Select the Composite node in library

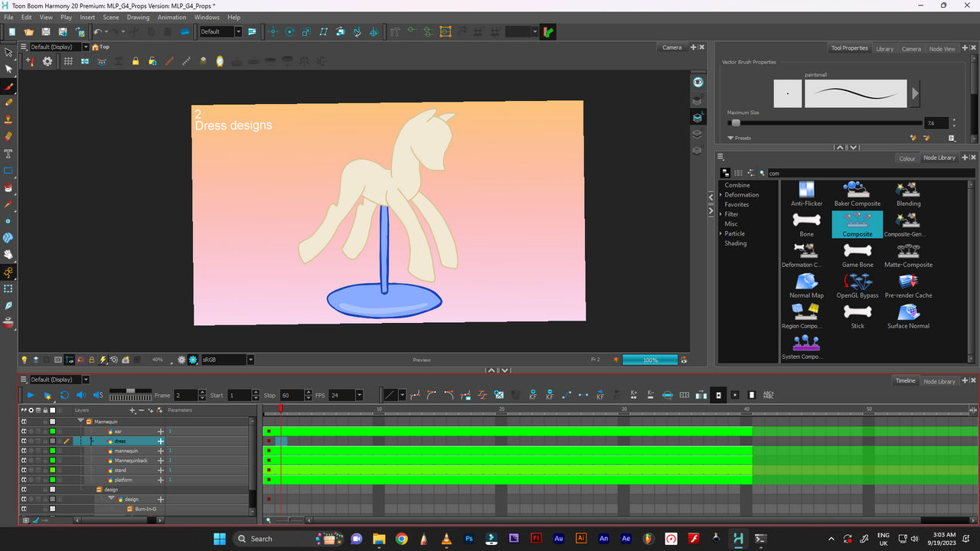pos(857,224)
